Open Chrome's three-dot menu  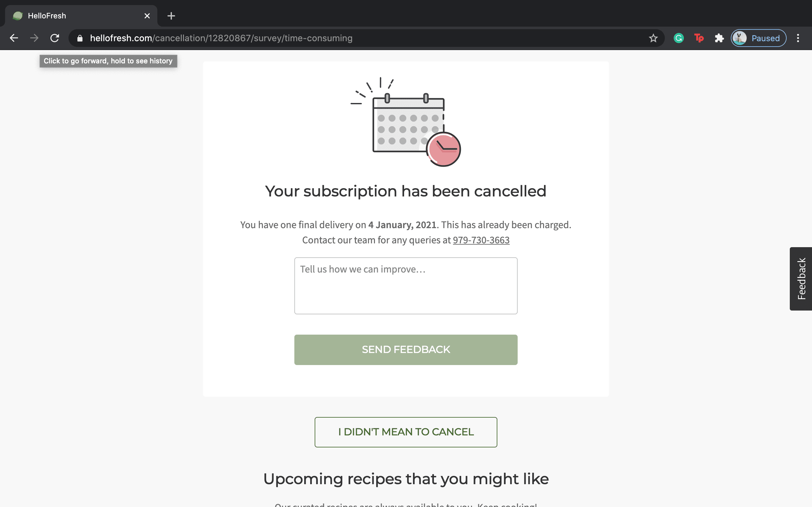coord(798,38)
